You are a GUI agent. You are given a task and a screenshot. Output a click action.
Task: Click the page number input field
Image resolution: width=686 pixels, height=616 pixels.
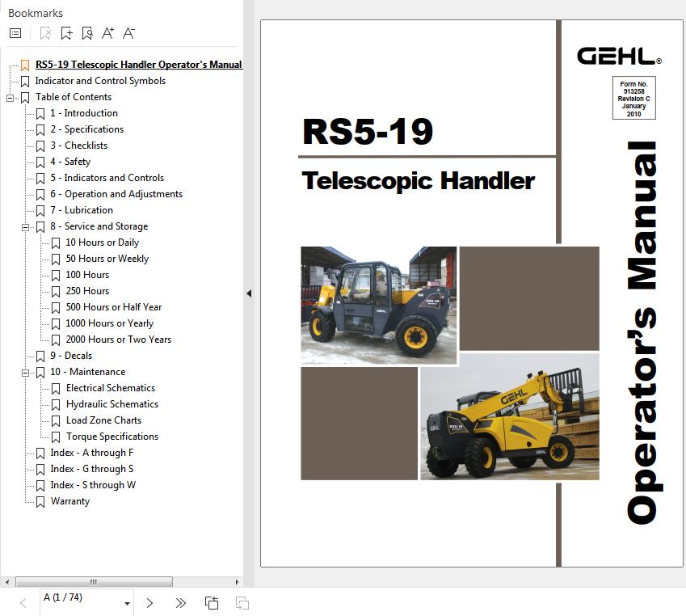click(79, 598)
